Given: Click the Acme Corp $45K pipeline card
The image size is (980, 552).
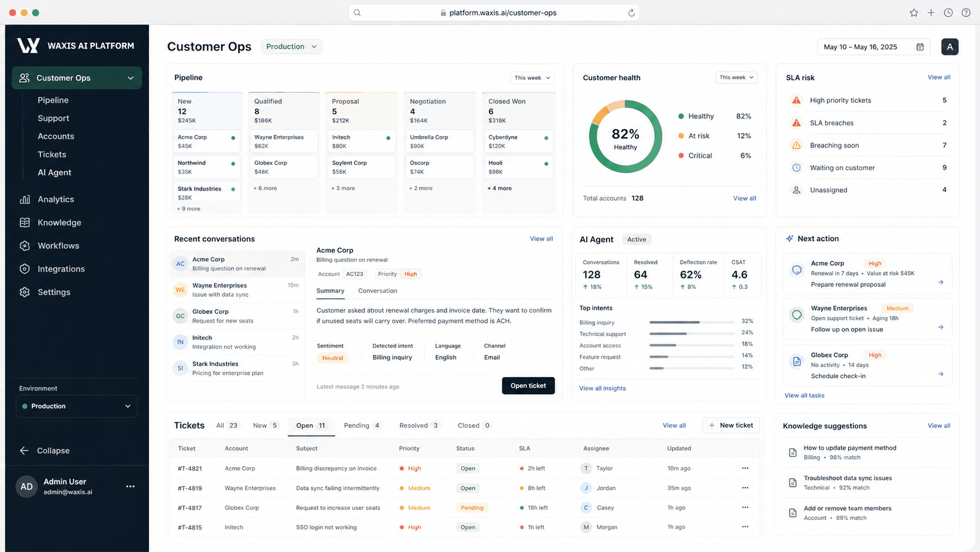Looking at the screenshot, I should [206, 141].
